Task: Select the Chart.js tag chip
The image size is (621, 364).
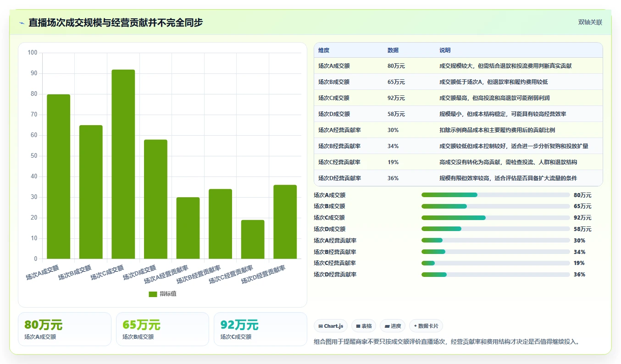Action: pos(330,326)
